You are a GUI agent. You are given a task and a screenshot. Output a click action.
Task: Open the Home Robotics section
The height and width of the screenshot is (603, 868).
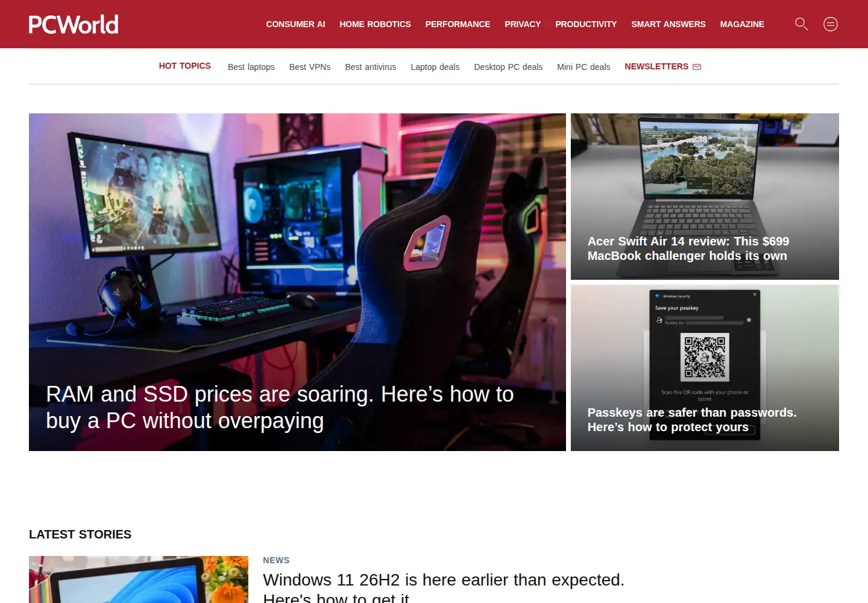pos(375,24)
